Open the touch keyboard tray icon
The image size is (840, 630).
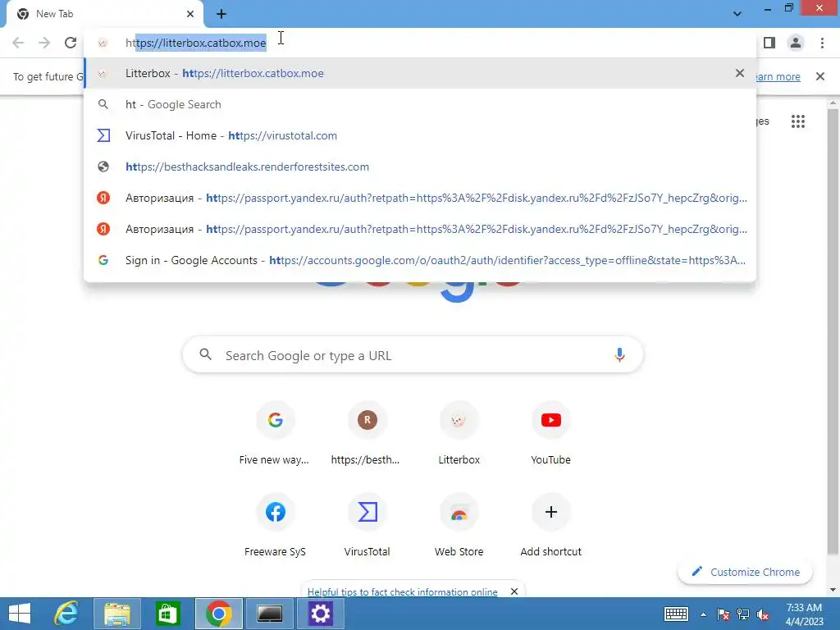coord(676,614)
